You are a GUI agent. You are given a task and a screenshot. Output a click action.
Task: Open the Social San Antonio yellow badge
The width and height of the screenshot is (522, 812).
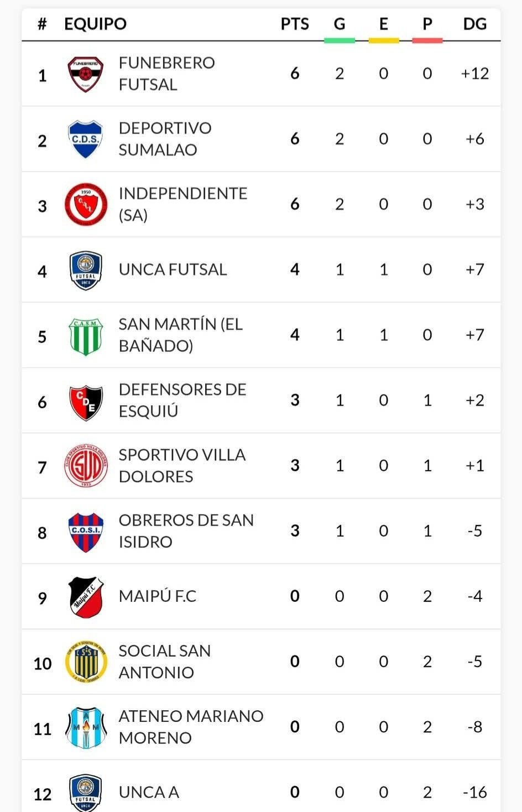point(86,662)
